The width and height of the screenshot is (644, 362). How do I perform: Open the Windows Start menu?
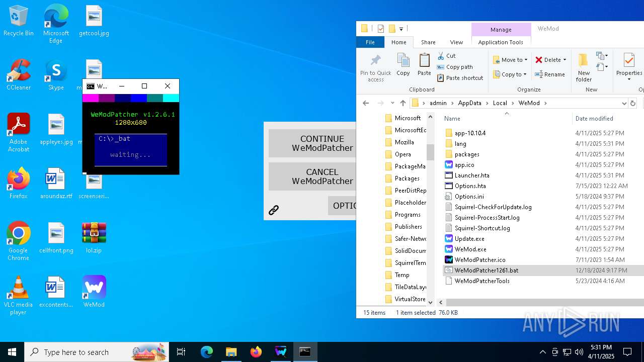(12, 352)
